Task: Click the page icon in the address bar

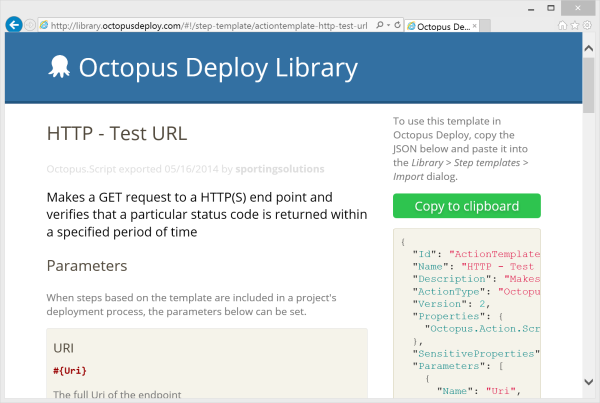Action: tap(44, 24)
